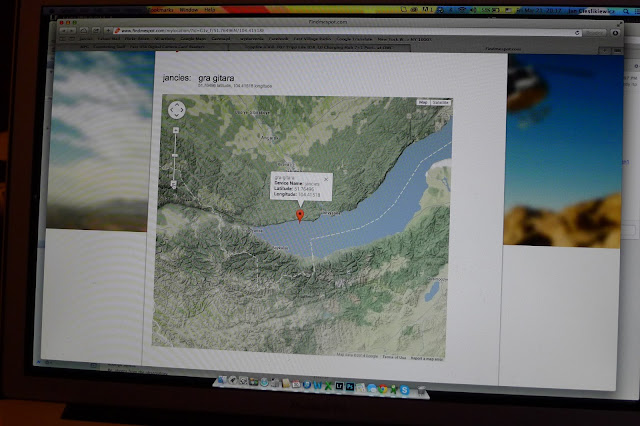Click the 'jancies:' label

tap(177, 78)
